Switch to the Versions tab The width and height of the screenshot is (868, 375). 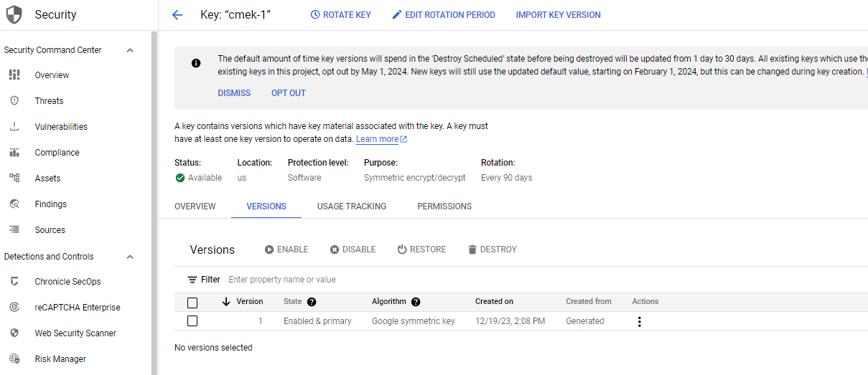[x=266, y=207]
